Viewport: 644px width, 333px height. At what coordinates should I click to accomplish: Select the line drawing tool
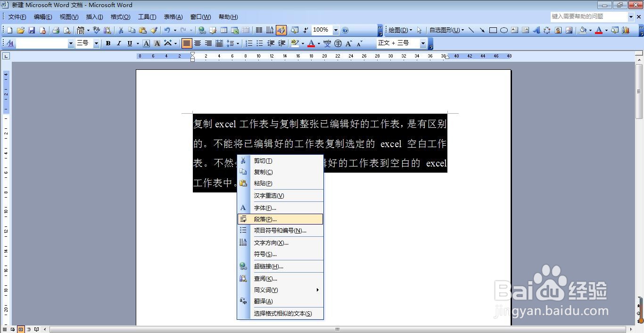471,30
